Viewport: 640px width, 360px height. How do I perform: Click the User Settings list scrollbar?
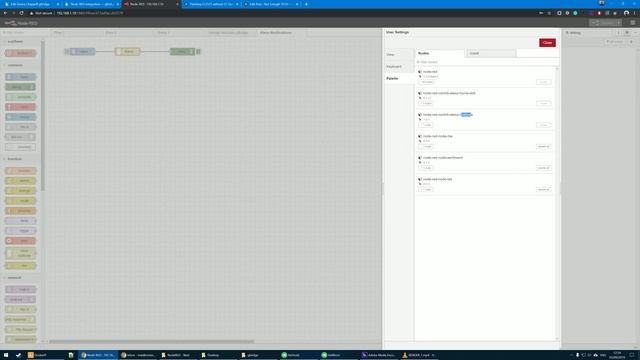click(x=558, y=203)
